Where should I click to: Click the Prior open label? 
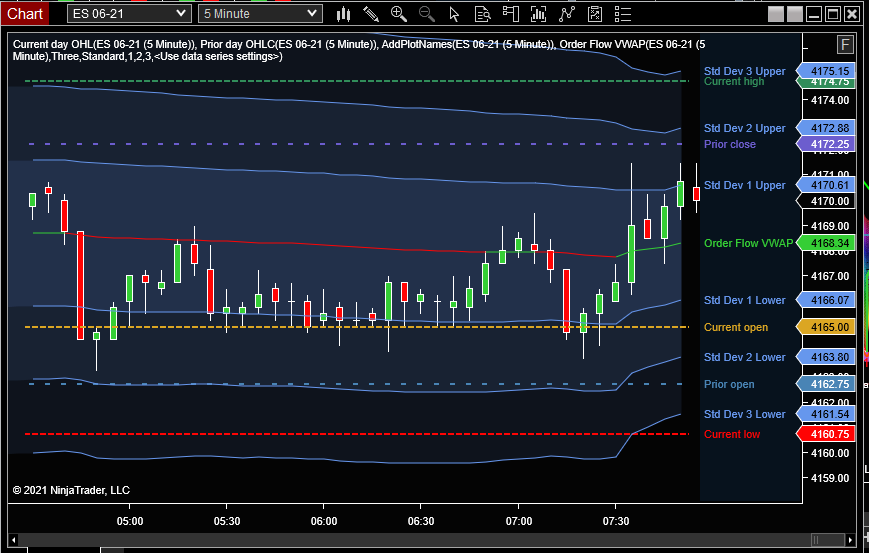tap(729, 384)
